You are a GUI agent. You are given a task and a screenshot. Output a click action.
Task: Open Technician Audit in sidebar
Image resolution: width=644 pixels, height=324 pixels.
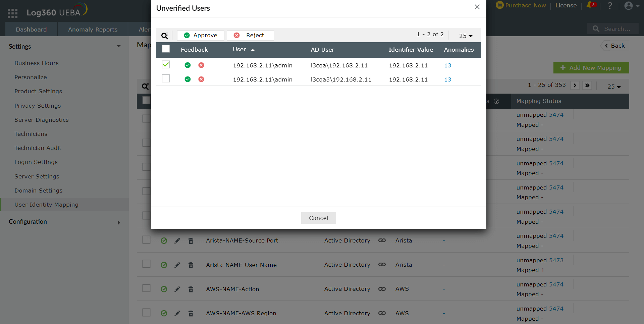38,148
